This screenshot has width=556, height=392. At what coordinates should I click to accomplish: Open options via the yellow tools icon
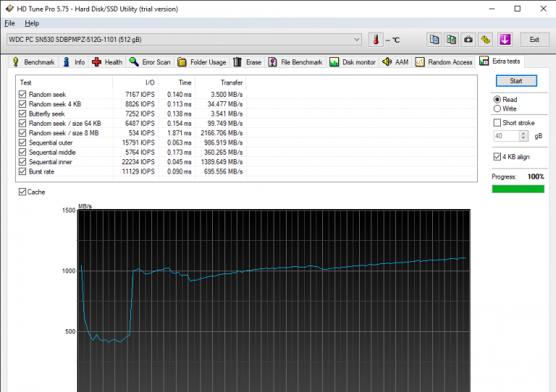486,40
